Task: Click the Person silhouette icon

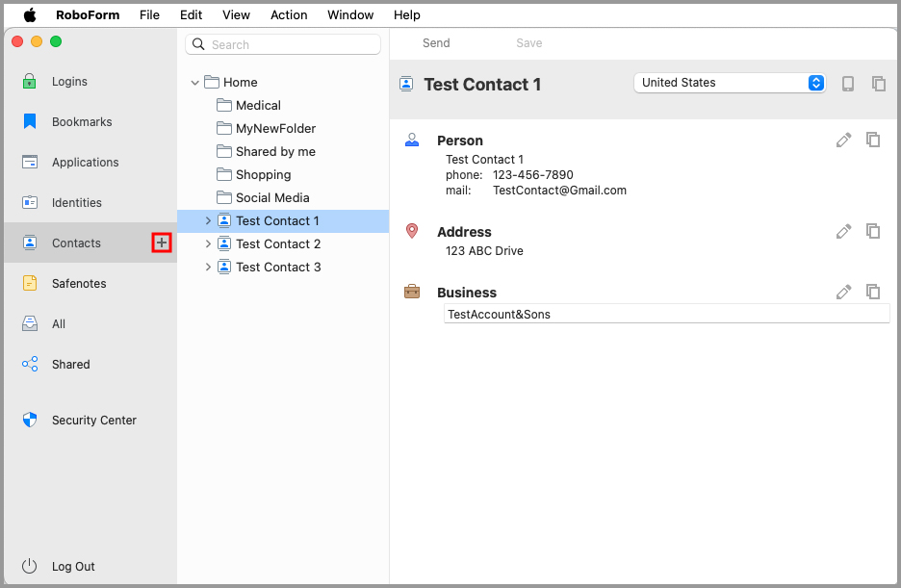Action: coord(412,141)
